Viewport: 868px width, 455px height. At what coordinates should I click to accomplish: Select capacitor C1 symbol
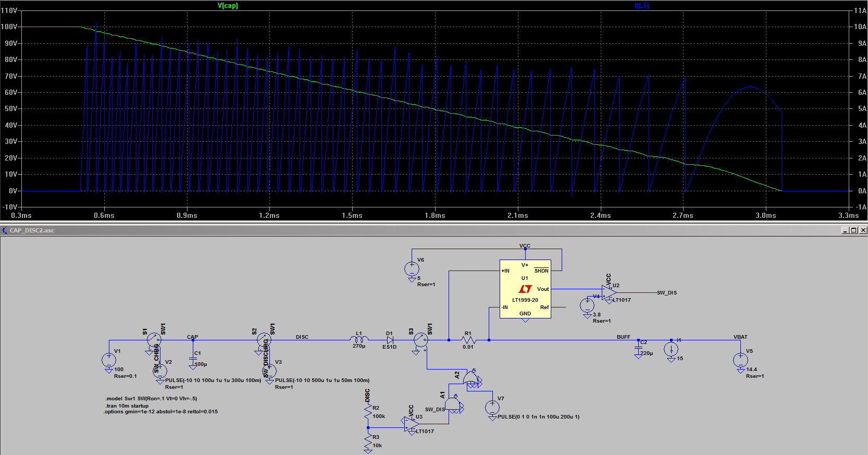pos(193,360)
